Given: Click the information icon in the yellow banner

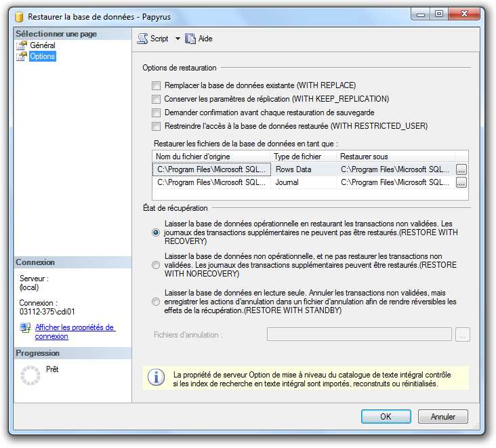Looking at the screenshot, I should pyautogui.click(x=156, y=378).
